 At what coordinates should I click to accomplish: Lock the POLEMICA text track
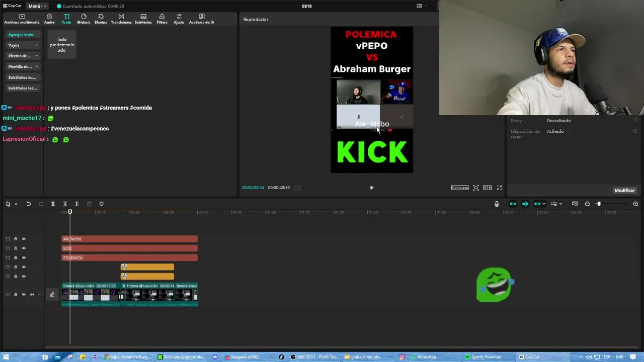pos(16,258)
